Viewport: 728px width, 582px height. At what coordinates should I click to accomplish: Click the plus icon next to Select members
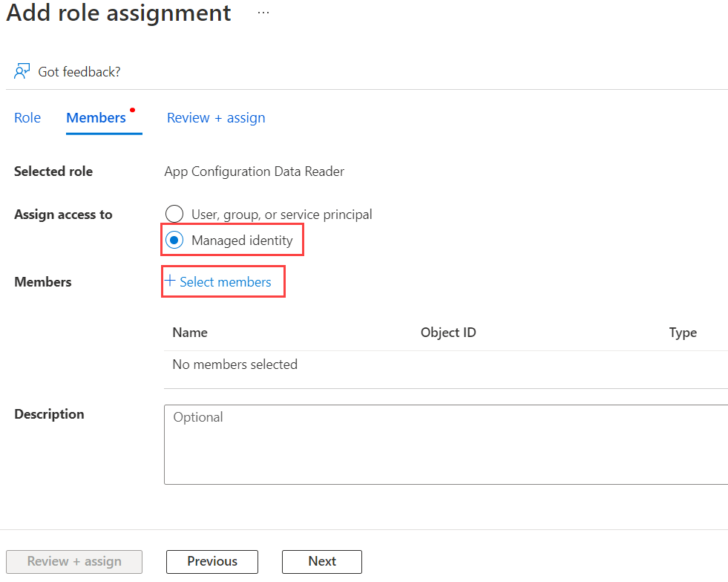(x=171, y=281)
